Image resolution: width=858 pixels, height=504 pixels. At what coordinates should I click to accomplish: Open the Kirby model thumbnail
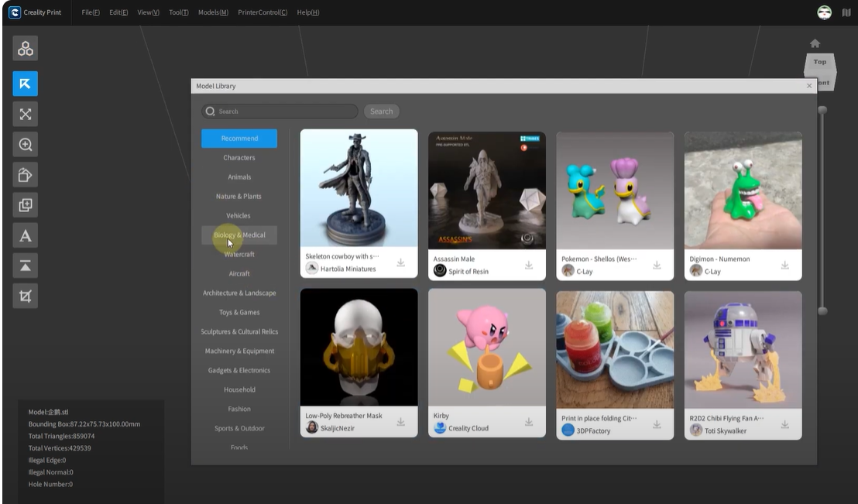[487, 348]
